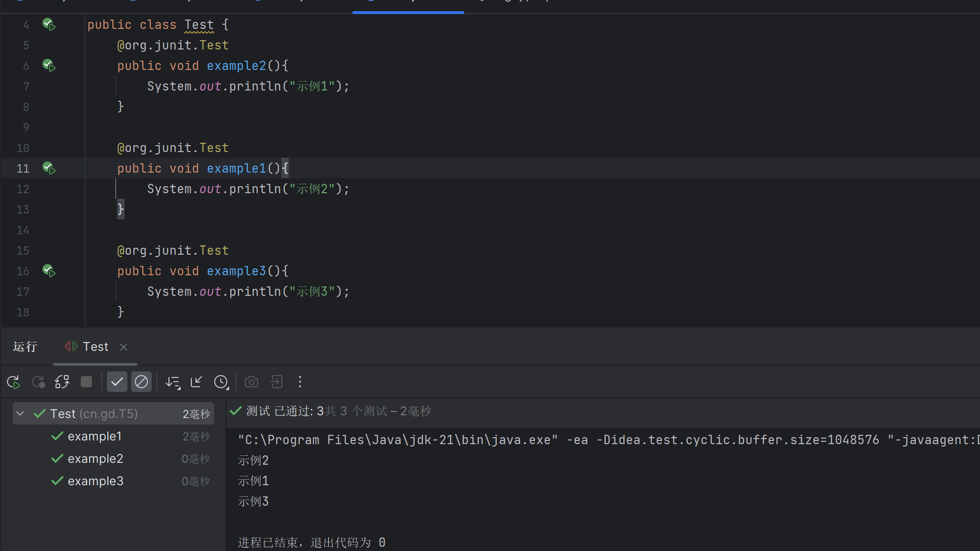Click the example2 method name in code
Viewport: 980px width, 551px height.
[x=237, y=66]
